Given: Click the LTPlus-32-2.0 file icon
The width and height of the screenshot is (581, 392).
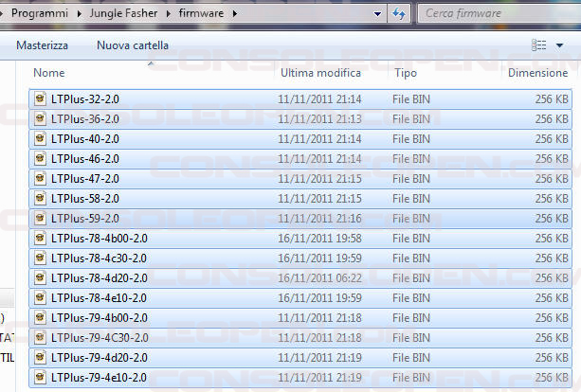Looking at the screenshot, I should (x=40, y=98).
